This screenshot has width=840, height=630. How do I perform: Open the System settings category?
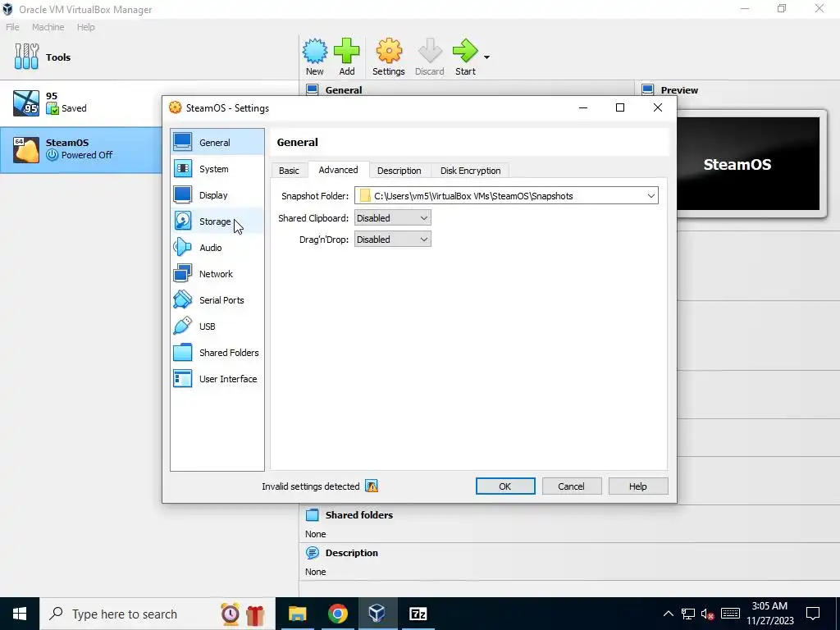[x=217, y=169]
